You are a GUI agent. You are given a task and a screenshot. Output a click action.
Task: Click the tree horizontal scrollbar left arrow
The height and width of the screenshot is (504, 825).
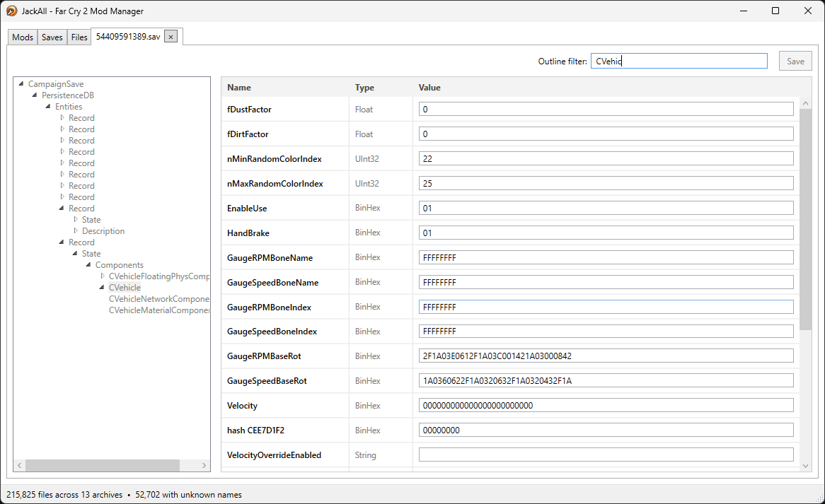coord(20,465)
